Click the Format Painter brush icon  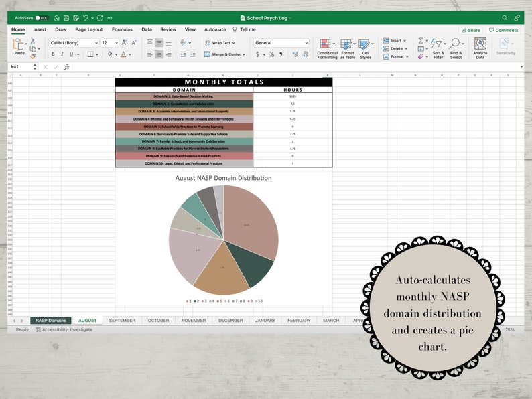33,56
